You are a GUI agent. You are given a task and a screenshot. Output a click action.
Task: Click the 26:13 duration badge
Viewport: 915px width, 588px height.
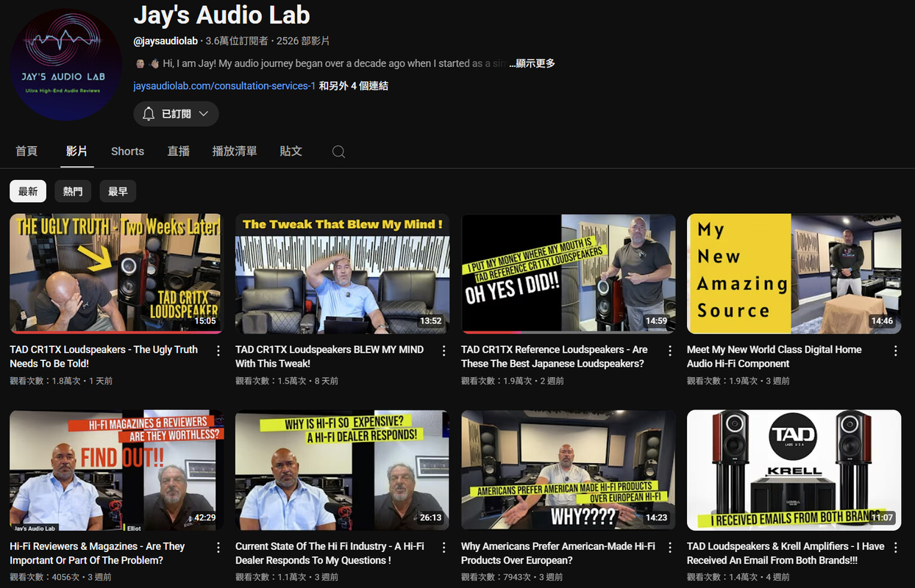coord(431,517)
